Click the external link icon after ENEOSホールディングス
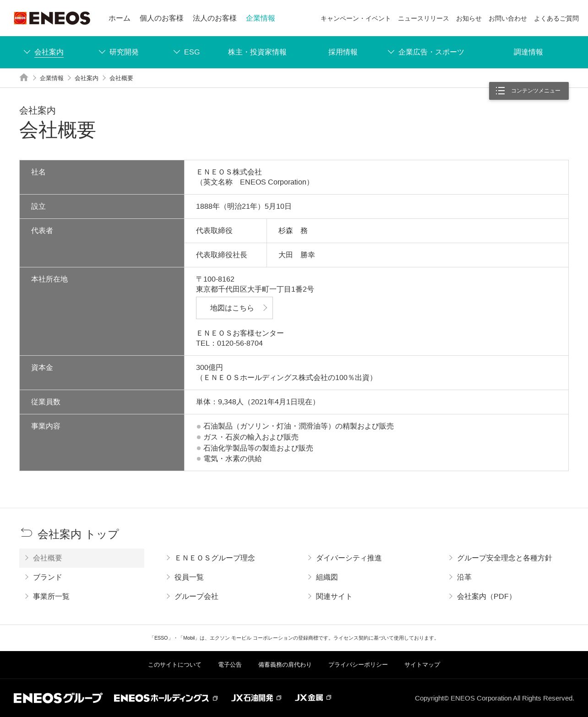Viewport: 588px width, 717px height. click(x=215, y=698)
